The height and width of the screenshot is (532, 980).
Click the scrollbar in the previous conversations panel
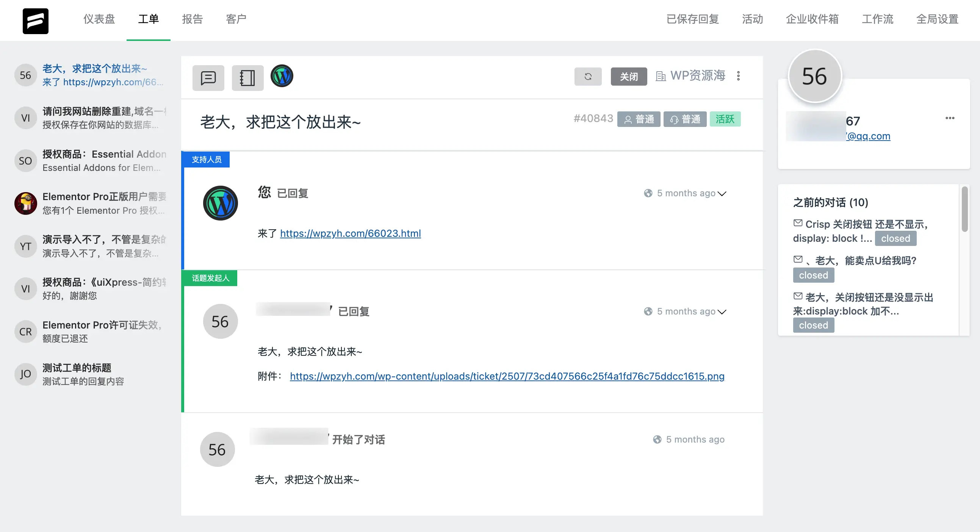(x=964, y=209)
